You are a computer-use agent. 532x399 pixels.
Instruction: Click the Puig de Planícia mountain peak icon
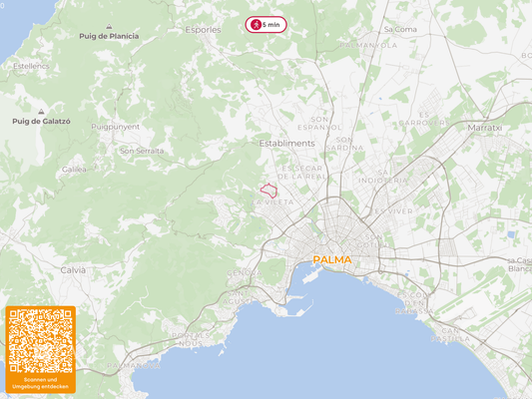coord(109,26)
